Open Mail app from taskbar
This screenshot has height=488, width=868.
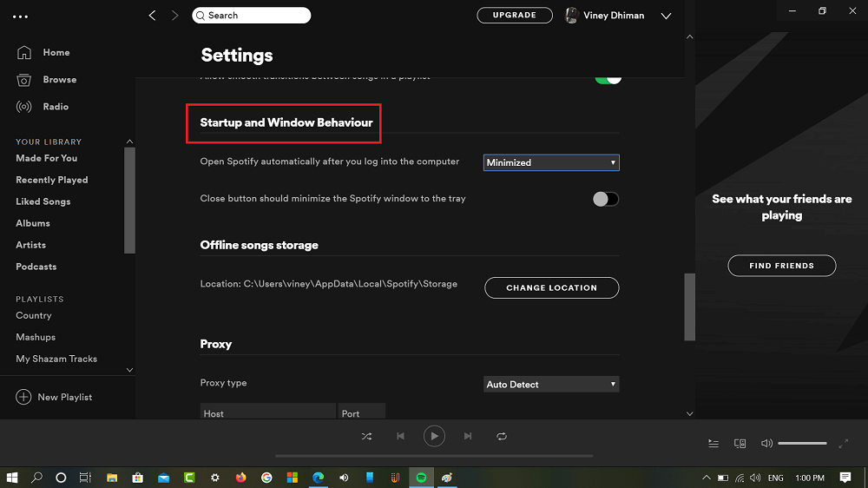pyautogui.click(x=163, y=478)
